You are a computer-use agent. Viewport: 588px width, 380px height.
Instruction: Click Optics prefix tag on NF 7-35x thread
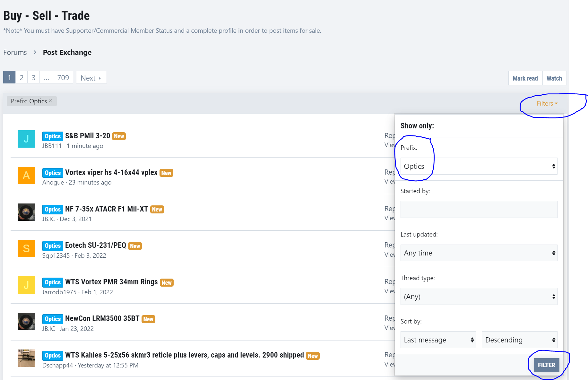(53, 209)
